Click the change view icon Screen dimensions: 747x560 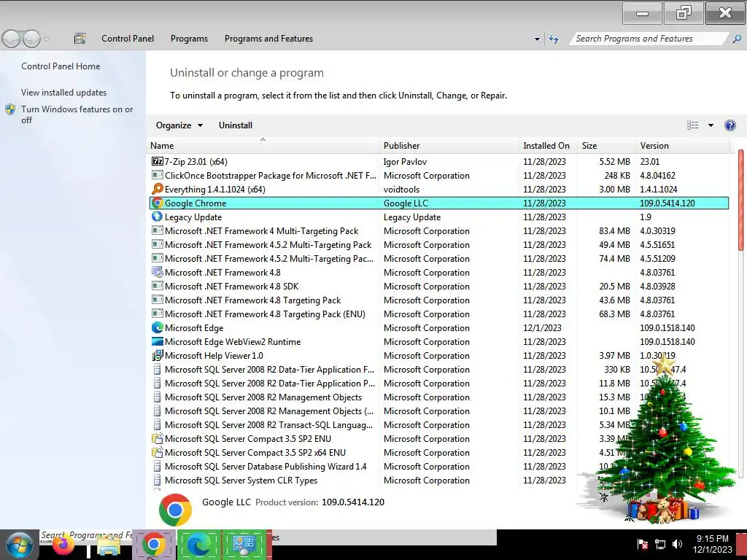pos(693,125)
